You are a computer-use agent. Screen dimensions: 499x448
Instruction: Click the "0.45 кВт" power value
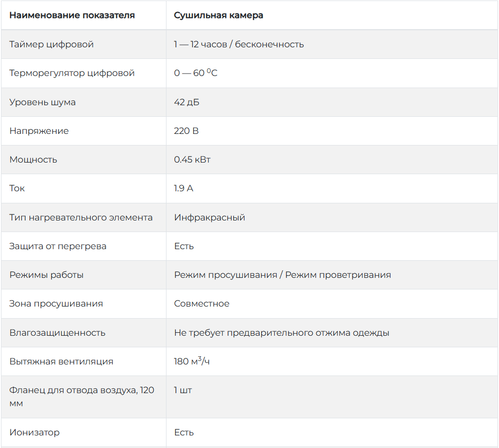pos(192,160)
